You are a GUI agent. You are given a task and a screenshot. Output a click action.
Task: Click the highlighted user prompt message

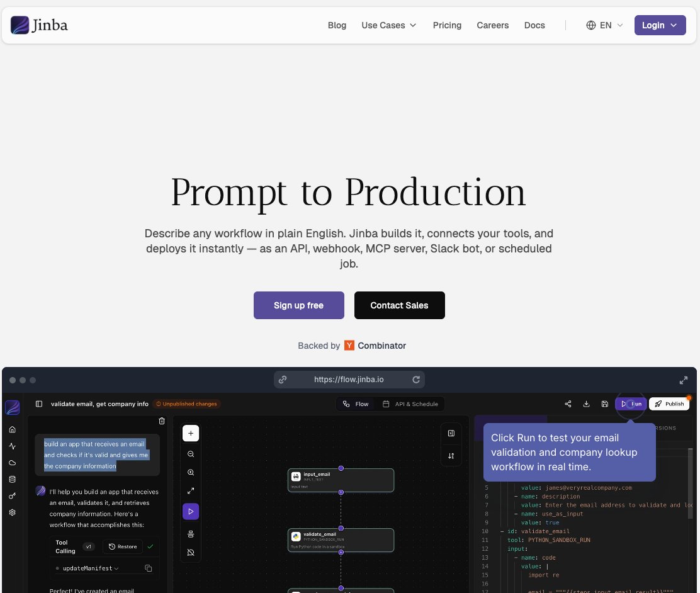[x=97, y=455]
